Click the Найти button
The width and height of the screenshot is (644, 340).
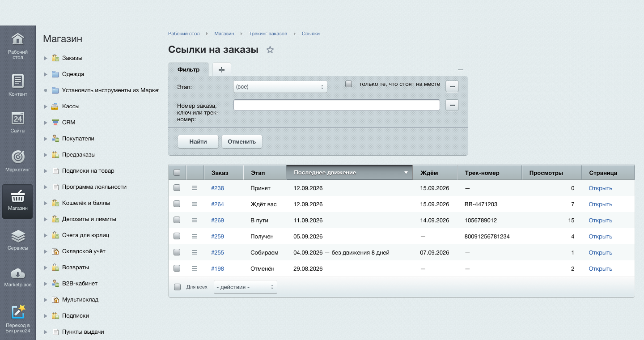click(198, 141)
